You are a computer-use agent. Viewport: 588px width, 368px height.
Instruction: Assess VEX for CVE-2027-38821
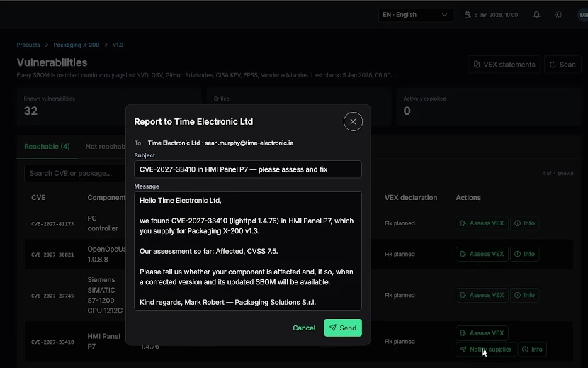pyautogui.click(x=482, y=254)
